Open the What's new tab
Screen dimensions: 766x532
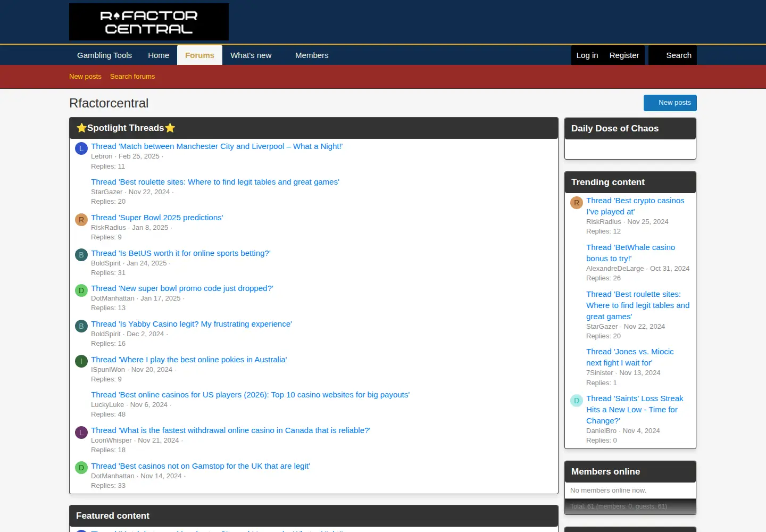[x=251, y=55]
